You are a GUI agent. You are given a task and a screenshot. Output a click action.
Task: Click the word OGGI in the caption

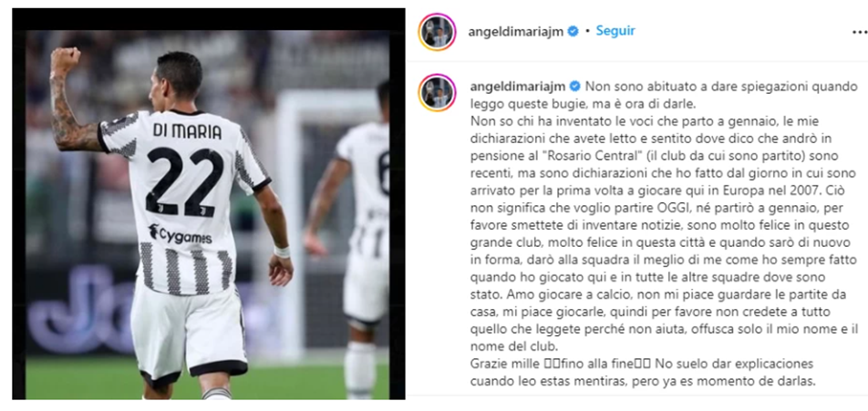tap(677, 209)
